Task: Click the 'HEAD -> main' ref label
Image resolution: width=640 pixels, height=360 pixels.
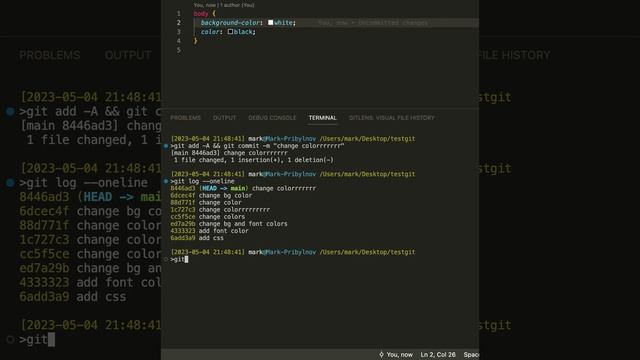Action: pyautogui.click(x=224, y=188)
